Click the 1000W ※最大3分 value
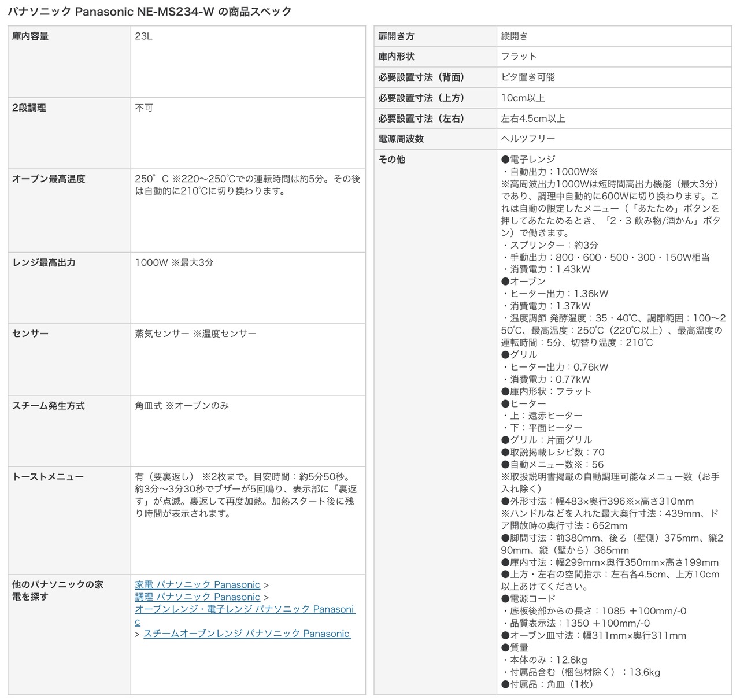 coord(175,262)
